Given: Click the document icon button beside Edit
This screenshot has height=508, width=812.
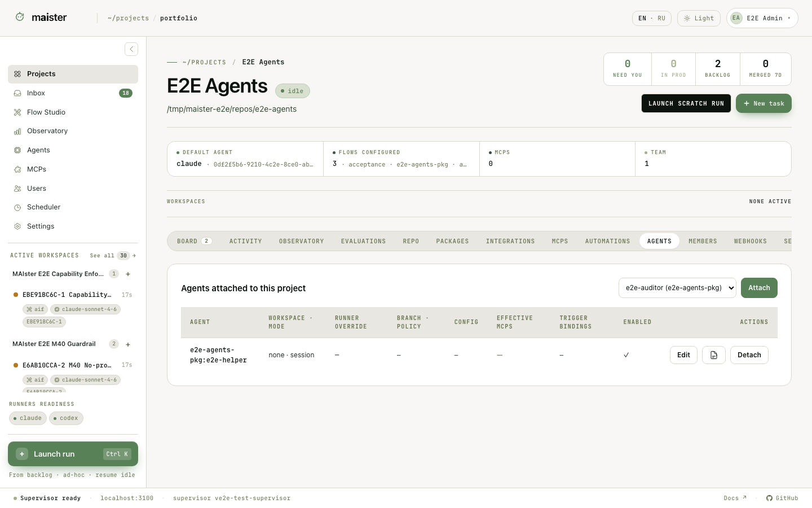Looking at the screenshot, I should [714, 355].
